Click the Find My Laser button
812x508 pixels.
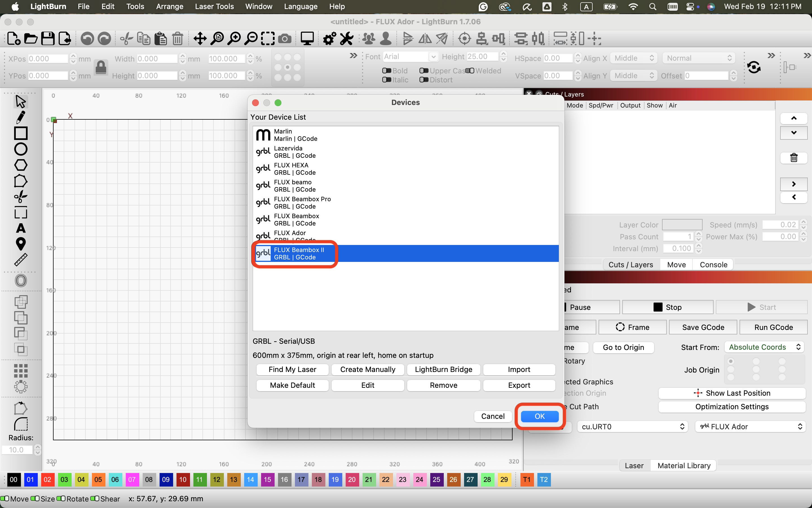click(x=292, y=370)
